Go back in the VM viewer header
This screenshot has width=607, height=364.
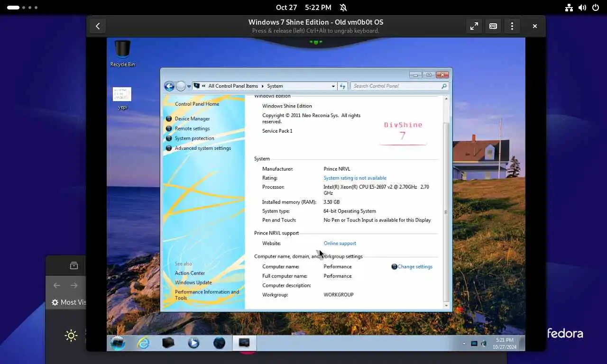point(98,26)
